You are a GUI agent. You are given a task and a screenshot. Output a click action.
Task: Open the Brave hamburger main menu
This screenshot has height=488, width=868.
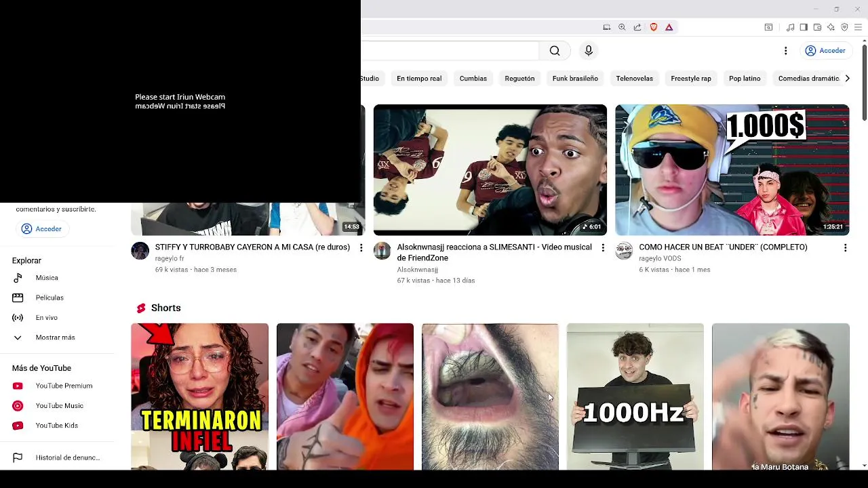pyautogui.click(x=858, y=27)
